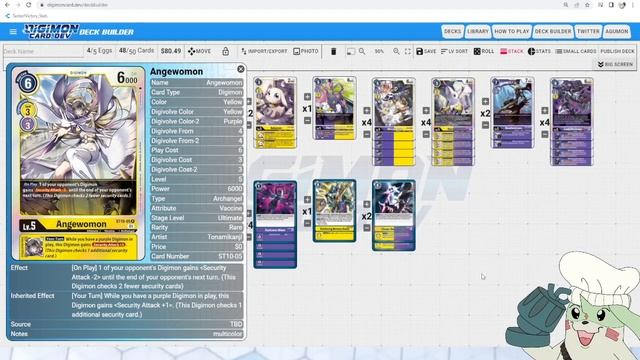Click the screen layout icon beside trash
The image size is (640, 360).
[x=351, y=51]
